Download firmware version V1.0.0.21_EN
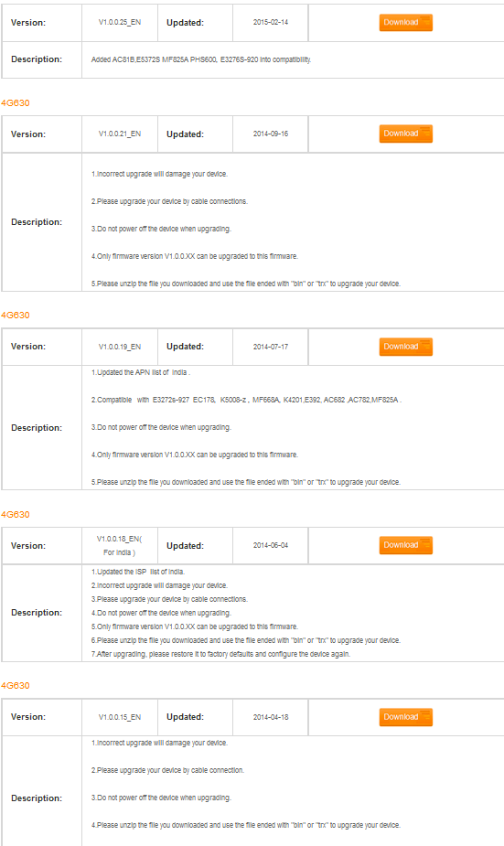This screenshot has width=504, height=846. [406, 134]
